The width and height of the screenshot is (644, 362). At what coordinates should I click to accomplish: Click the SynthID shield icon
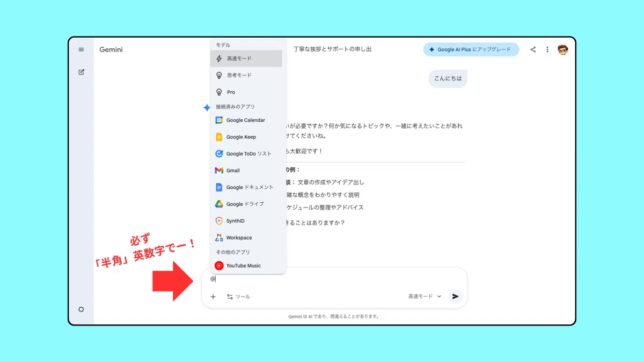(219, 221)
